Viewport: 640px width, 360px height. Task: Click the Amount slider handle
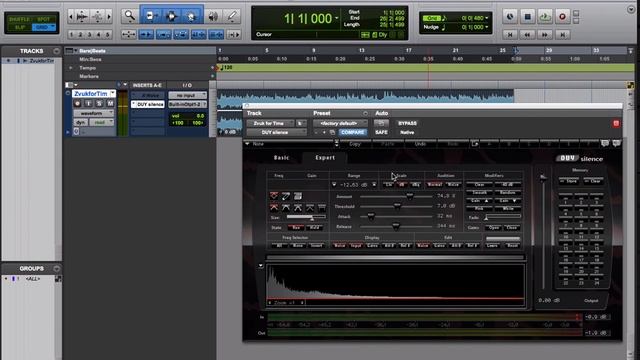(x=410, y=196)
